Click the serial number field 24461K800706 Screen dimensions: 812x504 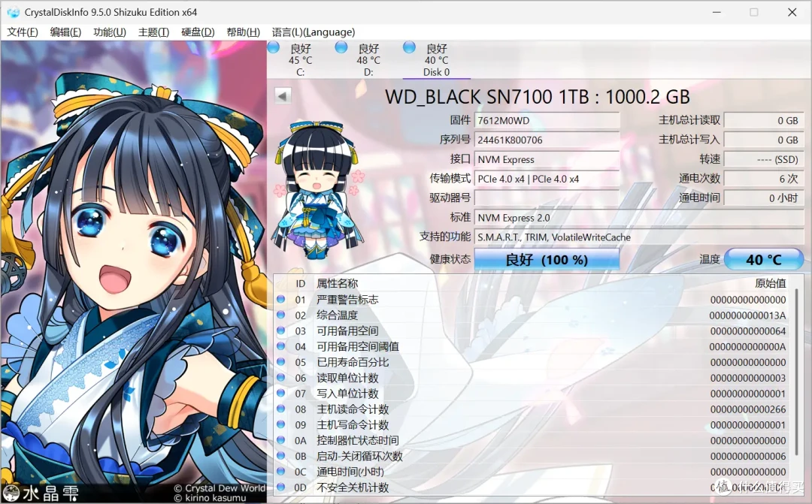click(547, 140)
